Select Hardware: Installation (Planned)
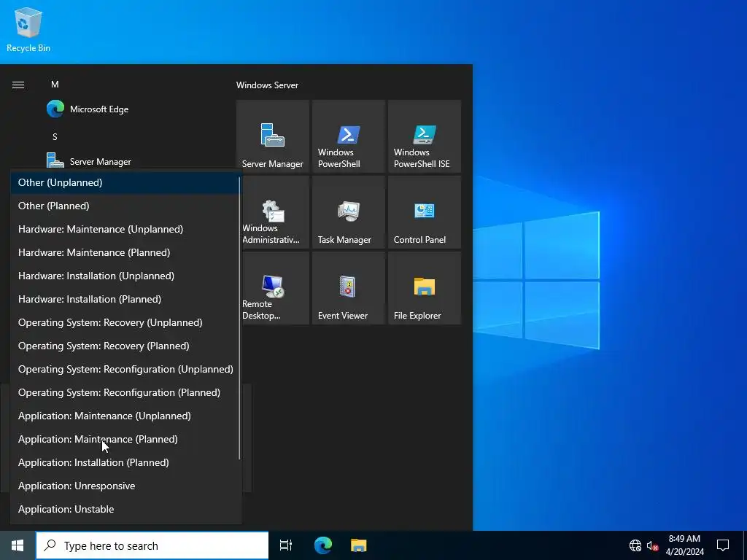The image size is (747, 560). coord(125,299)
